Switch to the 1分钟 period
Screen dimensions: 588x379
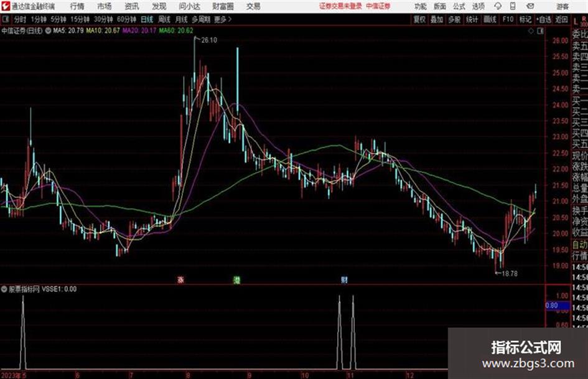coord(38,19)
